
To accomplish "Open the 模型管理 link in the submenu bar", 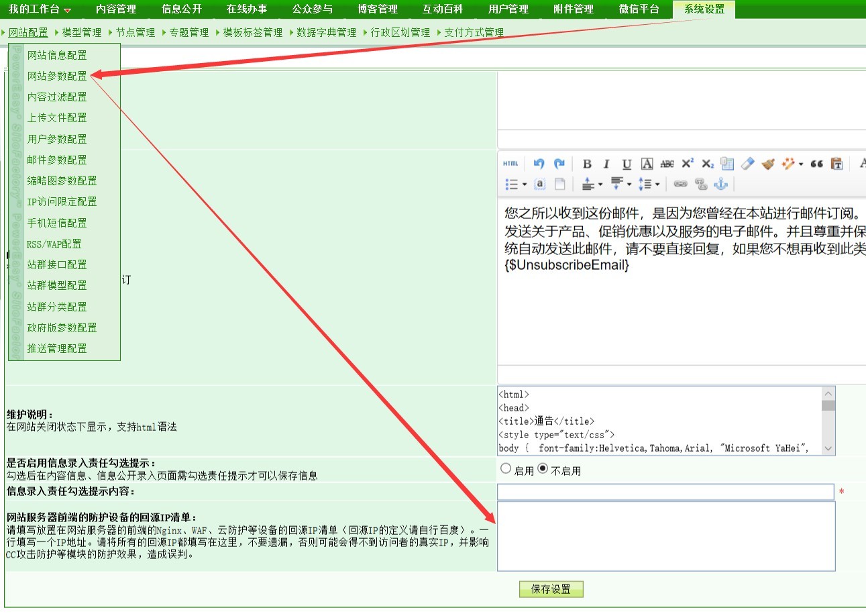I will point(81,32).
